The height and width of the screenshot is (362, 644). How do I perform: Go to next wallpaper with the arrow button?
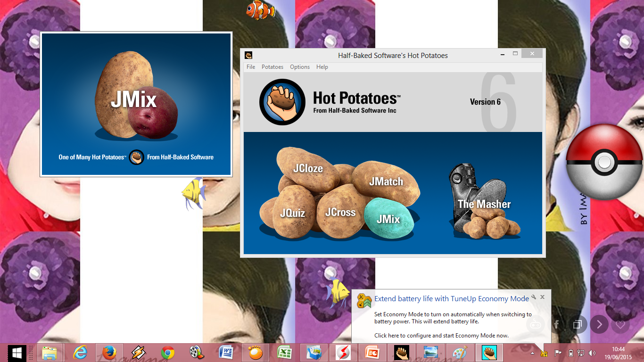pyautogui.click(x=599, y=324)
